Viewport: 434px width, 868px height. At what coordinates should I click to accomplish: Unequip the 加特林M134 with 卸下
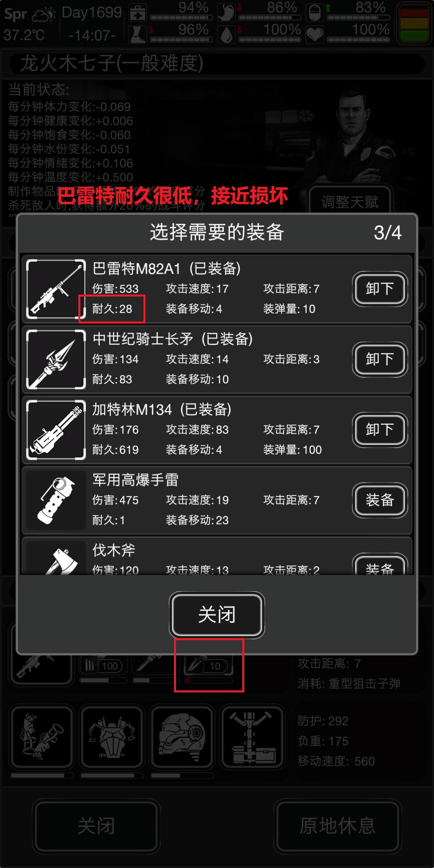(x=380, y=430)
